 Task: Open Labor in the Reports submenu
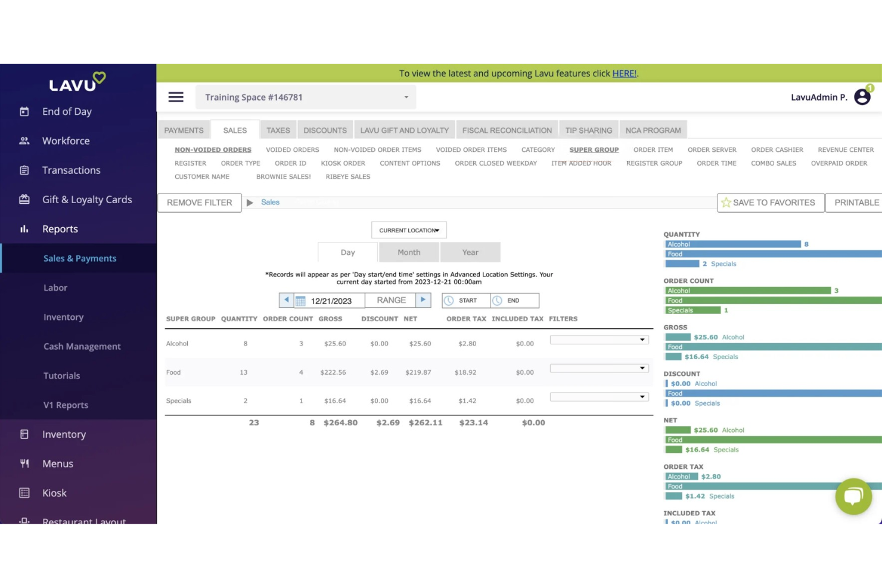[x=55, y=288]
